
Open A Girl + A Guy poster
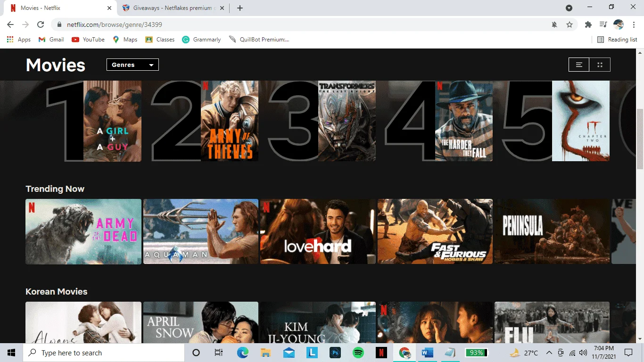pos(112,121)
